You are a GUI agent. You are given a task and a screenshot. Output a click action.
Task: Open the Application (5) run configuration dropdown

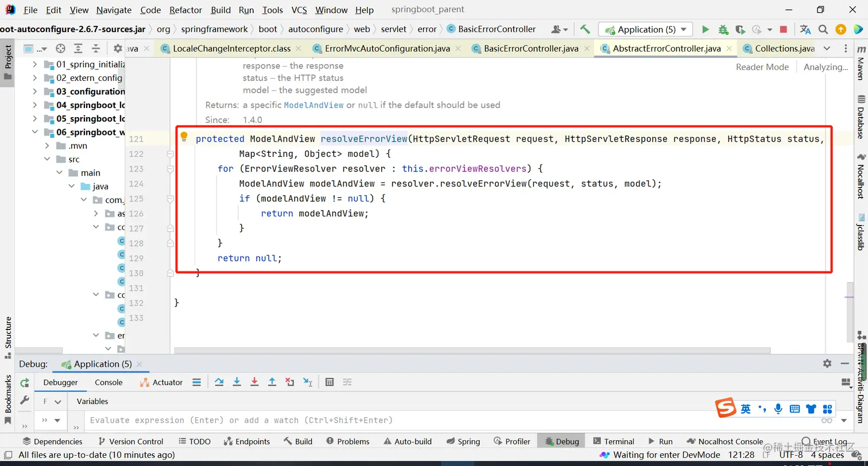645,29
